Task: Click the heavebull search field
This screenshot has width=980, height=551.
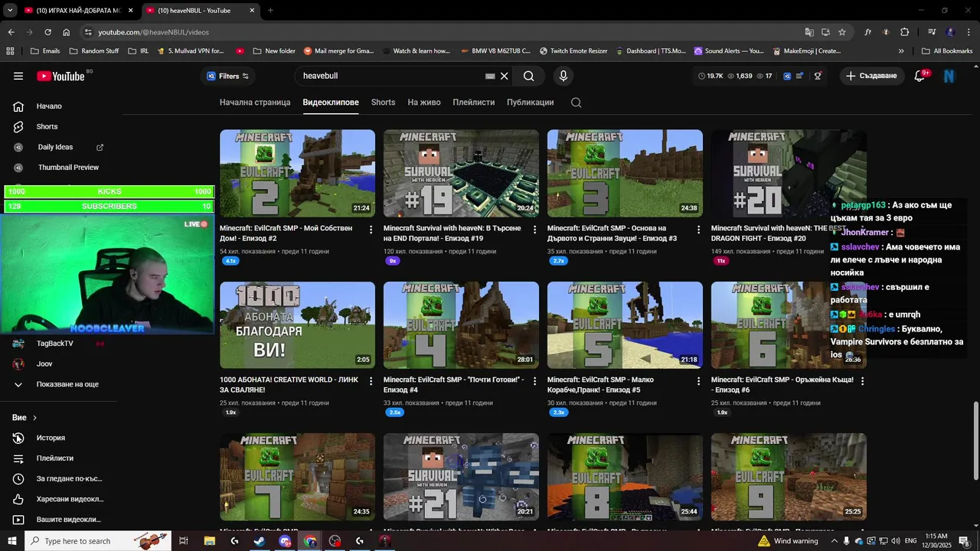Action: pos(390,76)
